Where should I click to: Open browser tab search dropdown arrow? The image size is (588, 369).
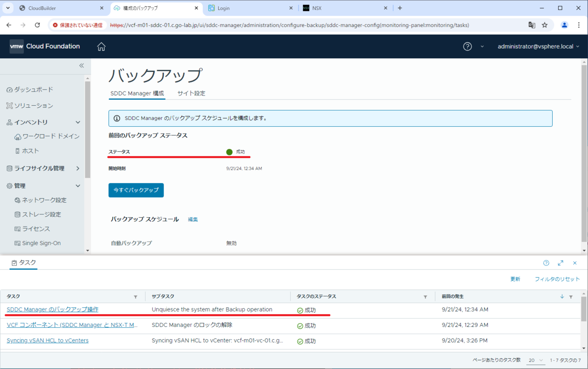click(8, 8)
